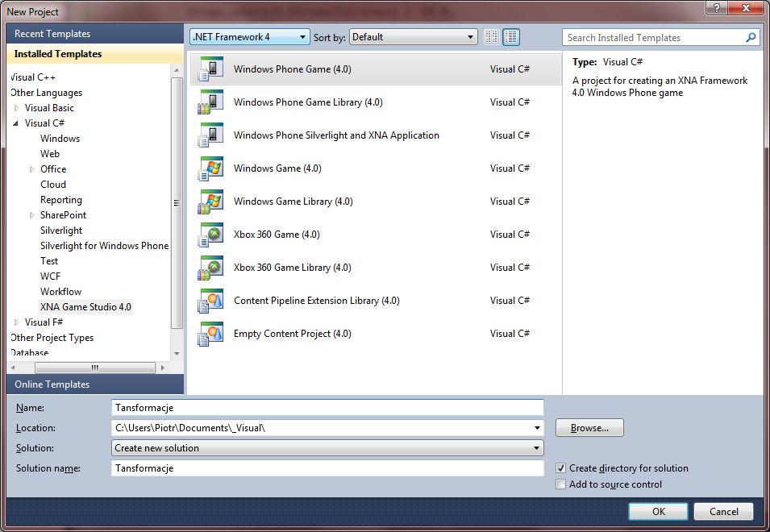Click the tree scroll up arrow
The width and height of the screenshot is (770, 532).
click(177, 71)
